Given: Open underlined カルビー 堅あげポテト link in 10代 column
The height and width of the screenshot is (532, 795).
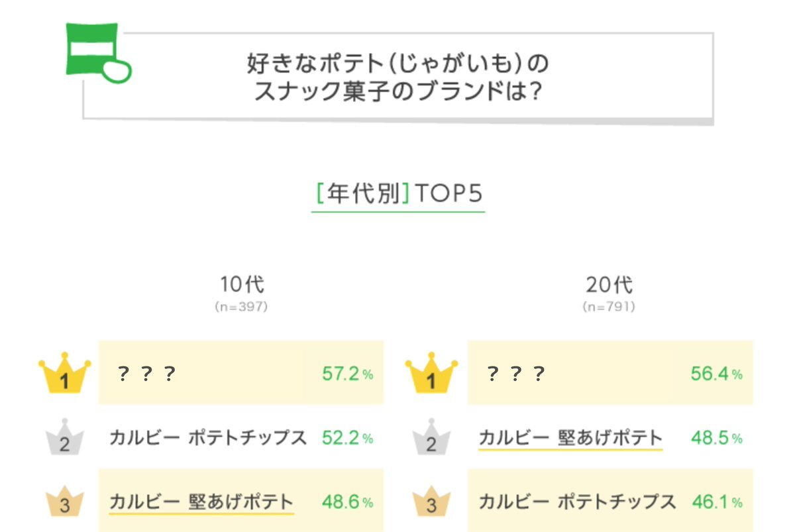Looking at the screenshot, I should [x=201, y=501].
